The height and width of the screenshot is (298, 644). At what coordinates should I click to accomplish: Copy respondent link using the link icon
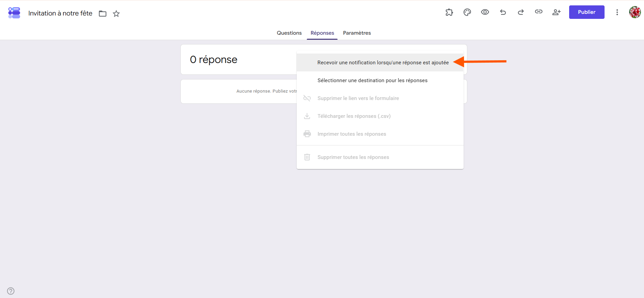tap(538, 12)
